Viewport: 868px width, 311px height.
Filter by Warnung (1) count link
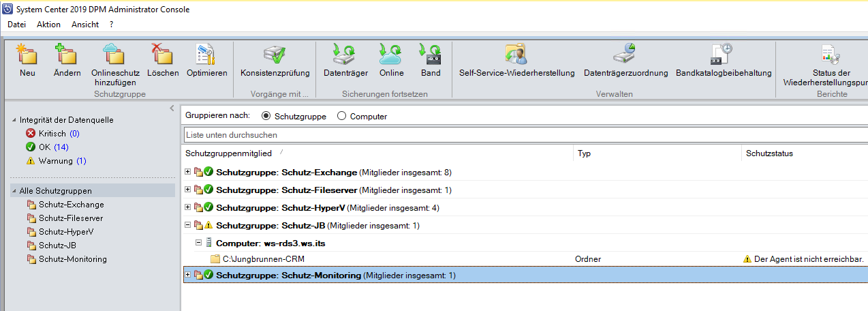pos(81,161)
